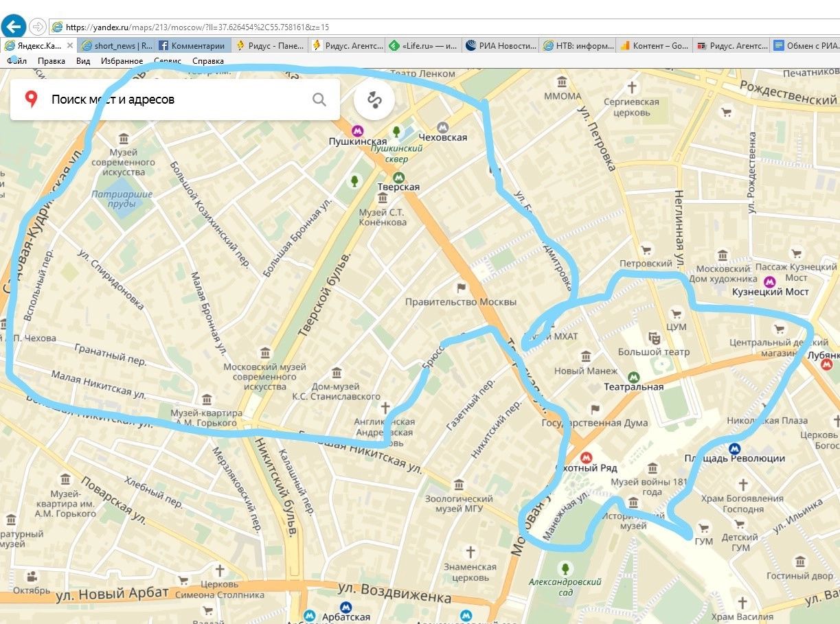Open the Правка menu
This screenshot has height=624, width=840.
52,61
